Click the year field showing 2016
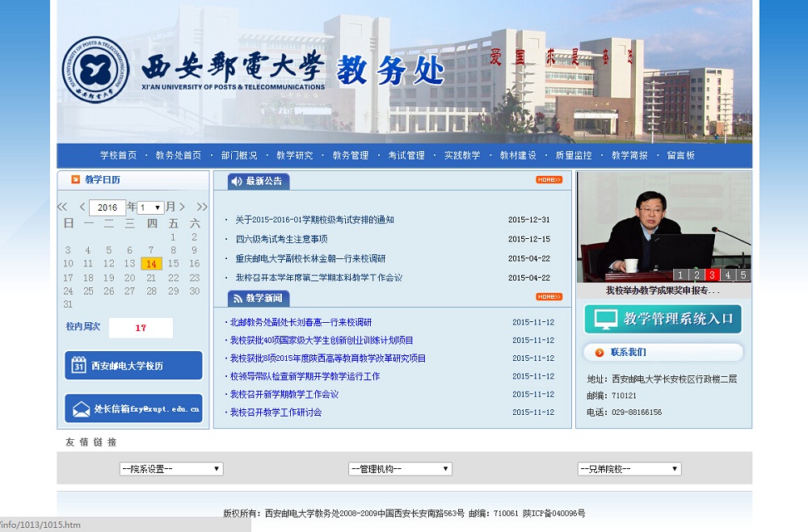The image size is (808, 532). pyautogui.click(x=107, y=207)
